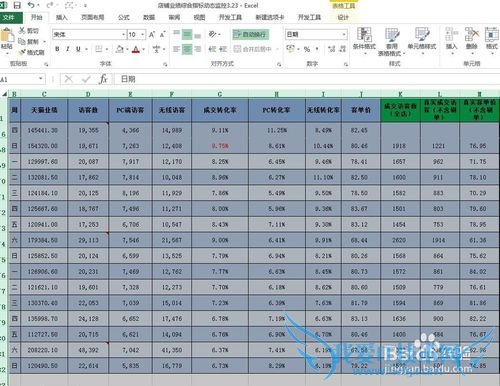Switch to the Formulas (公式) tab
The height and width of the screenshot is (386, 500).
pos(124,17)
